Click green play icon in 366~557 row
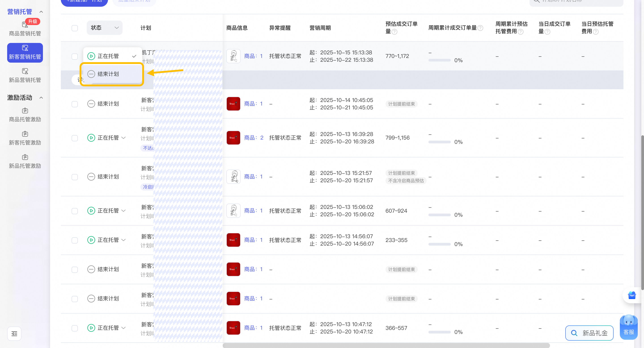The height and width of the screenshot is (348, 644). click(91, 328)
